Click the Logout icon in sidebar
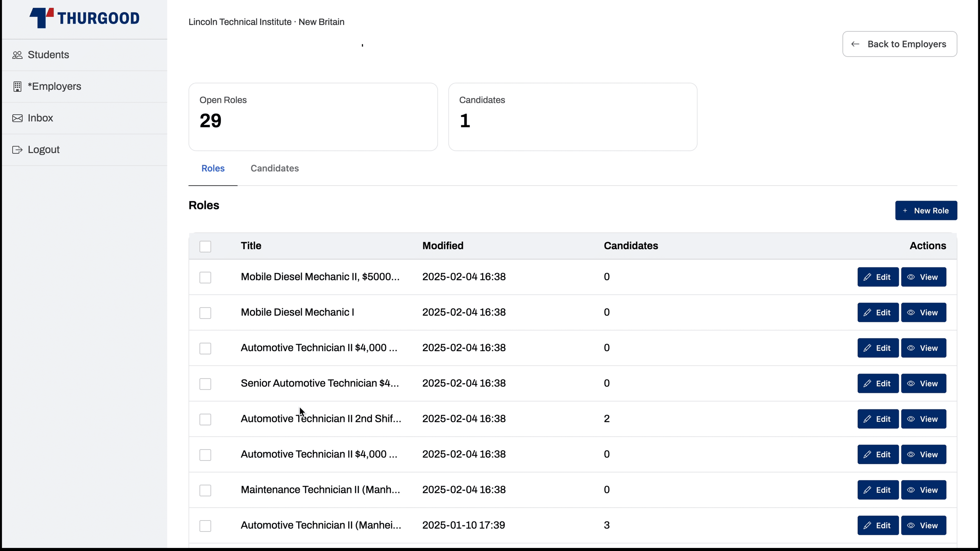980x551 pixels. 18,149
